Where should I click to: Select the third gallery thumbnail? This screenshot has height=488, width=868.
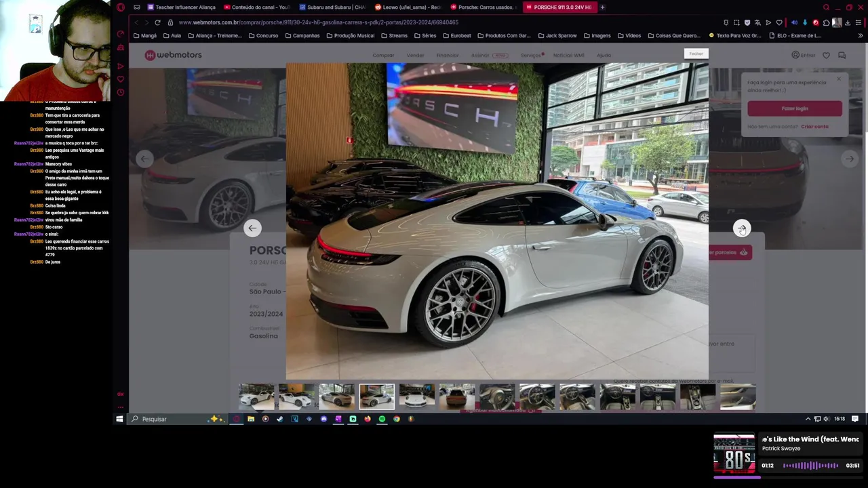click(x=336, y=396)
